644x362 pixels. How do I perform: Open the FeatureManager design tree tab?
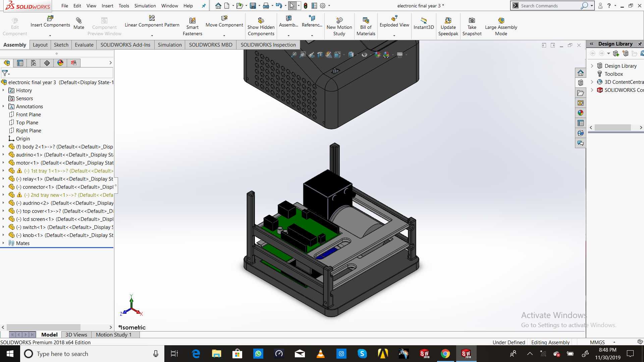(x=7, y=63)
